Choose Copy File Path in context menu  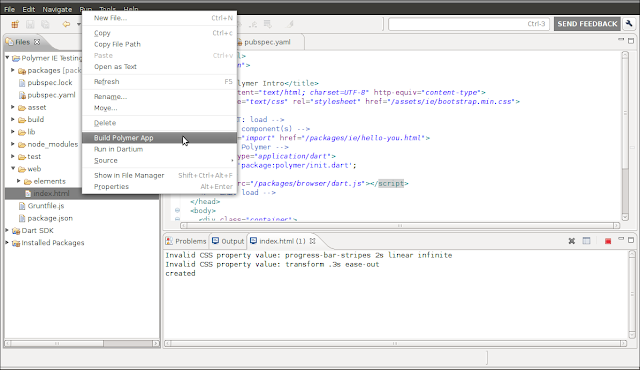[159, 44]
